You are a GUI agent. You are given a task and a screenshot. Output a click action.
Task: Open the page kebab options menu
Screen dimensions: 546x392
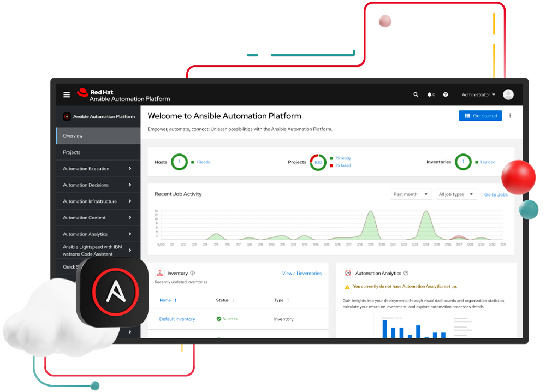pyautogui.click(x=510, y=116)
